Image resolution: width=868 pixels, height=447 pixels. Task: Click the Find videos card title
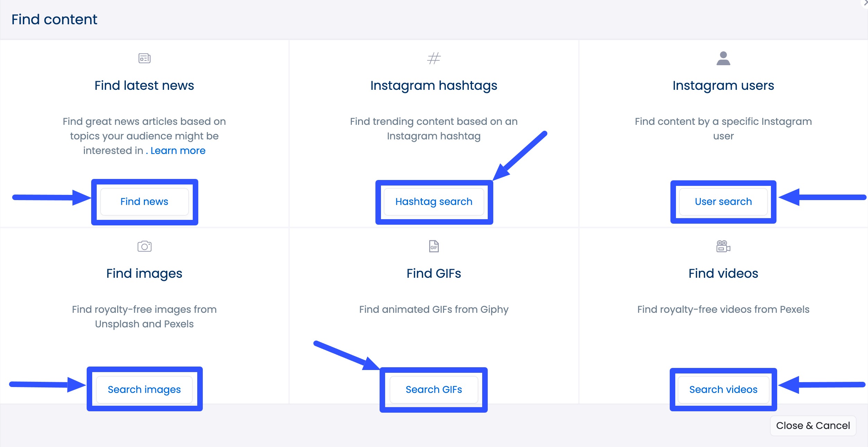[x=723, y=274]
